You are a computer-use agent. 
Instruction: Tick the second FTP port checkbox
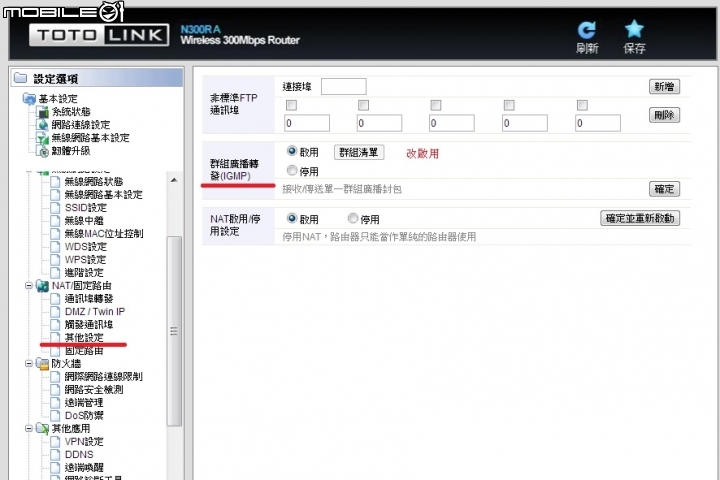363,105
